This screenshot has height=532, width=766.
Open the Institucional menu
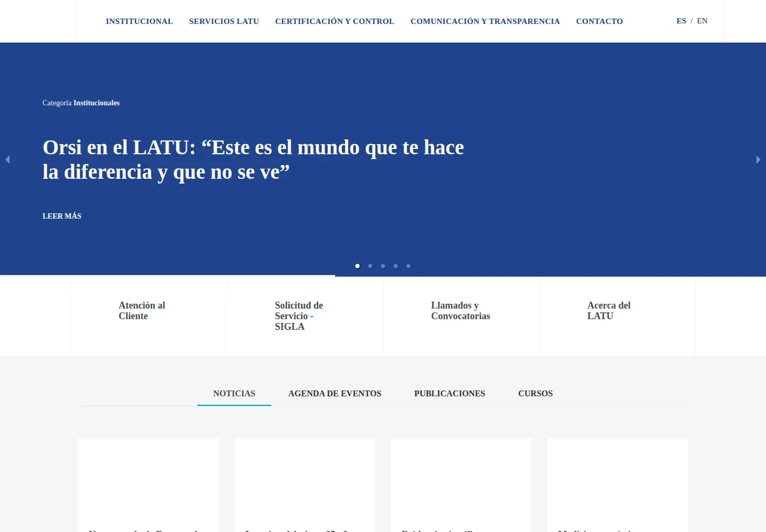click(x=139, y=21)
